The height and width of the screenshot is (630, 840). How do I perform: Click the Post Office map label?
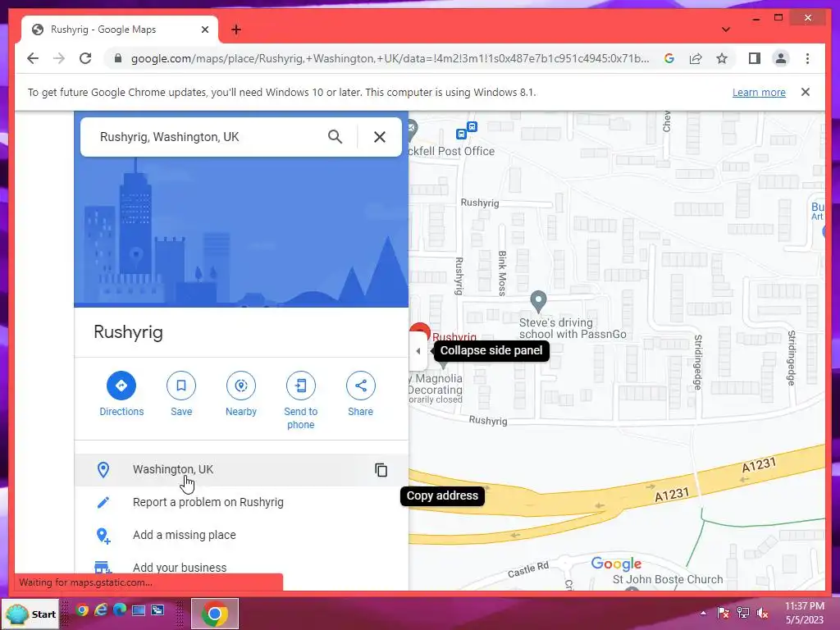[x=452, y=151]
